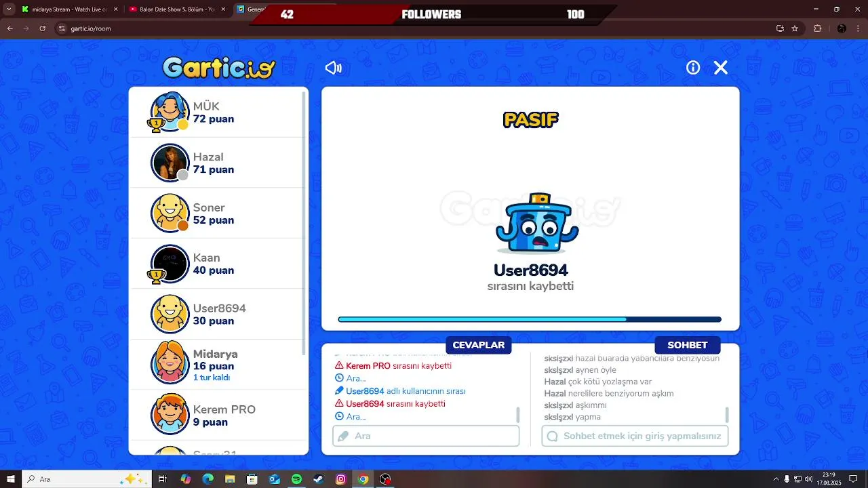
Task: Click the turn timer progress bar
Action: point(530,319)
